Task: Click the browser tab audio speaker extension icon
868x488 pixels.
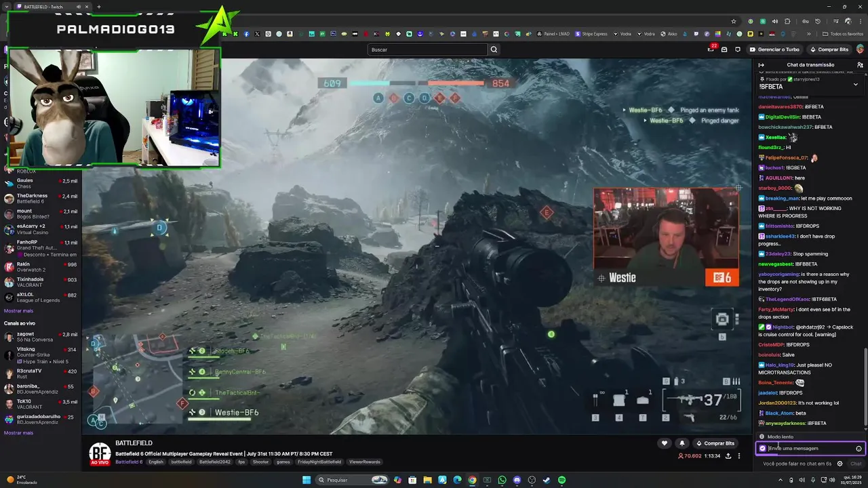Action: click(775, 21)
